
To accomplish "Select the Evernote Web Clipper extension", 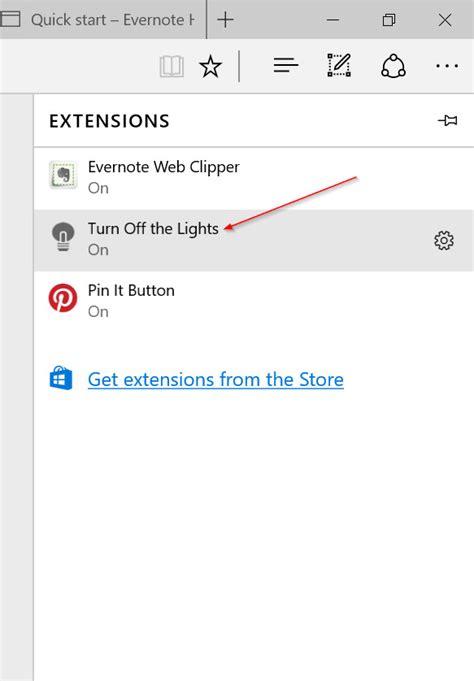I will tap(254, 179).
